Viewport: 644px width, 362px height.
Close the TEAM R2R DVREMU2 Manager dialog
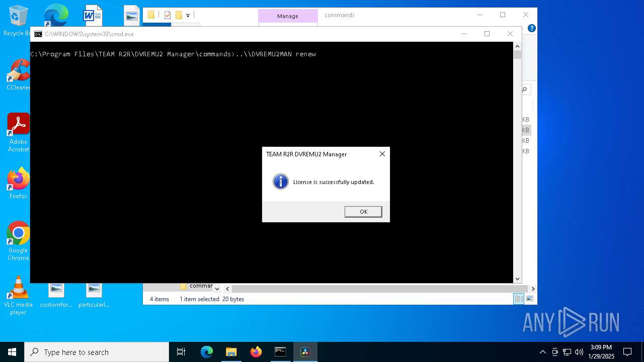tap(382, 154)
